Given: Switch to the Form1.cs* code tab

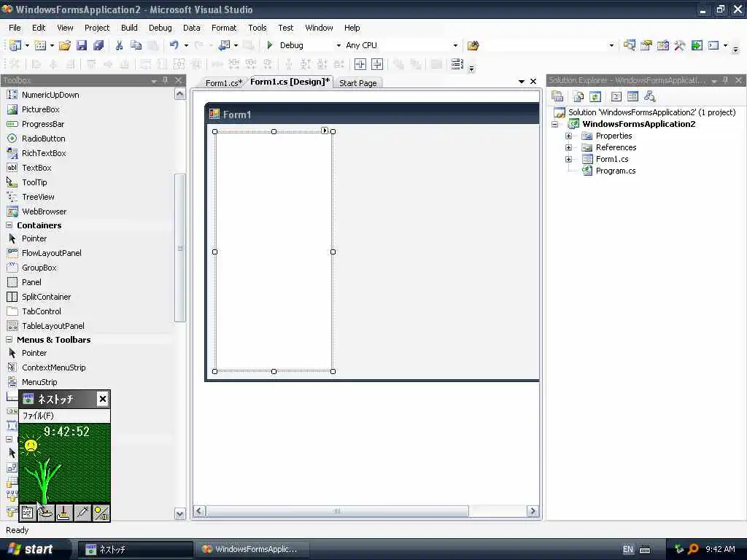Looking at the screenshot, I should point(223,83).
